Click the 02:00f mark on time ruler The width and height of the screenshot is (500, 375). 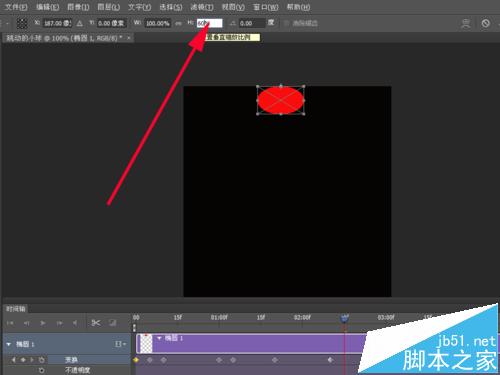[302, 317]
